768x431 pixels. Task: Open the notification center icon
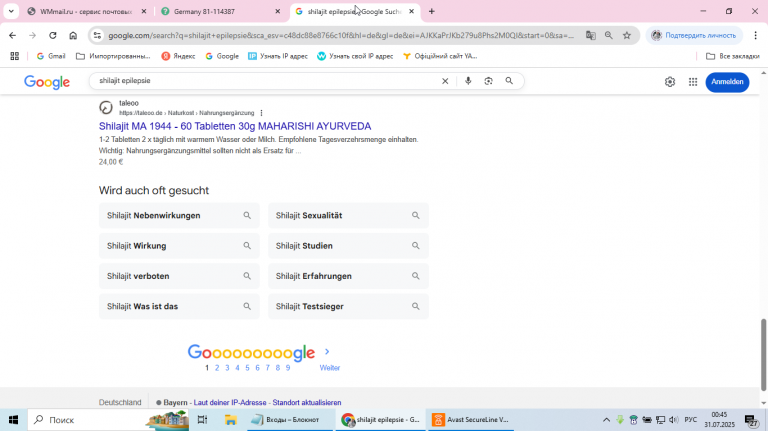tap(751, 420)
